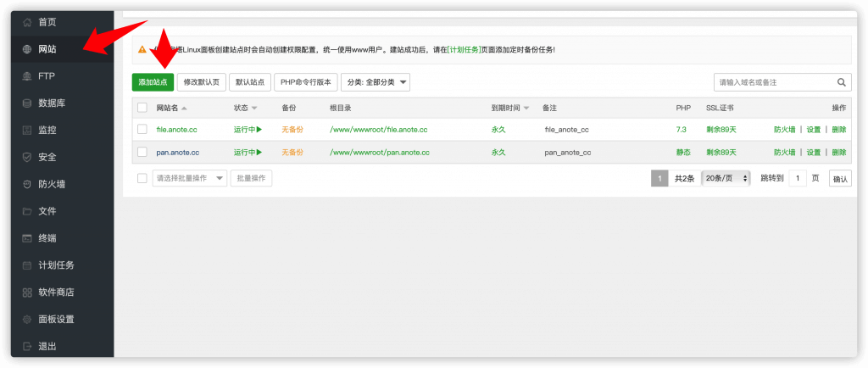This screenshot has width=868, height=368.
Task: Click the 批量操作 button
Action: tap(251, 178)
